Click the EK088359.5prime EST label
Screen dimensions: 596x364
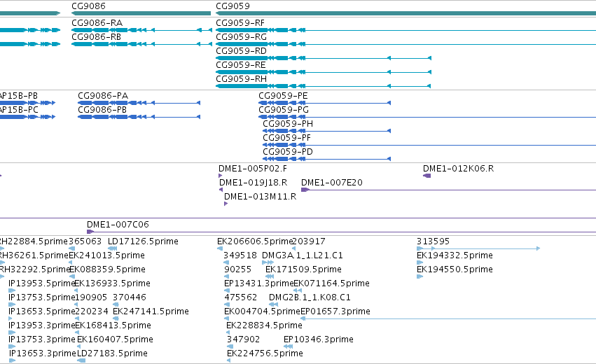point(108,269)
